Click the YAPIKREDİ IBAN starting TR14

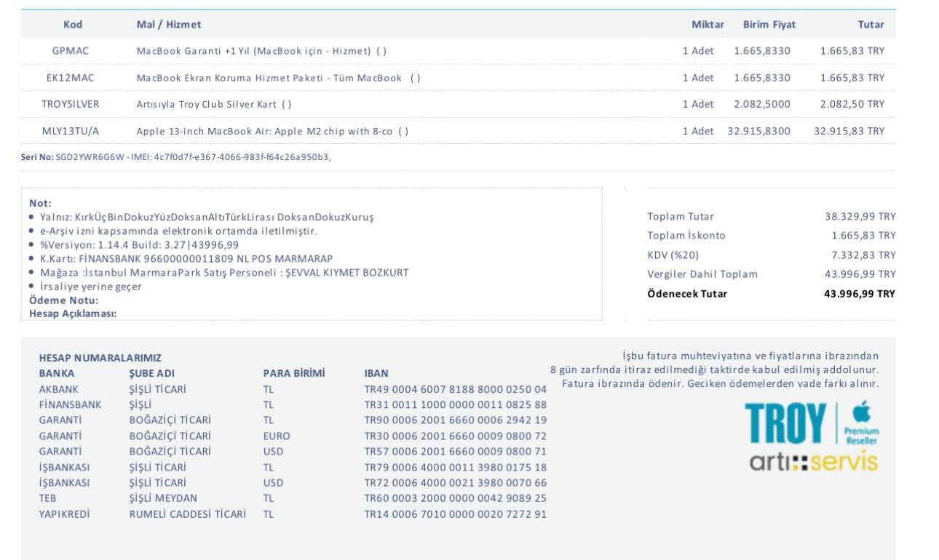click(x=456, y=514)
